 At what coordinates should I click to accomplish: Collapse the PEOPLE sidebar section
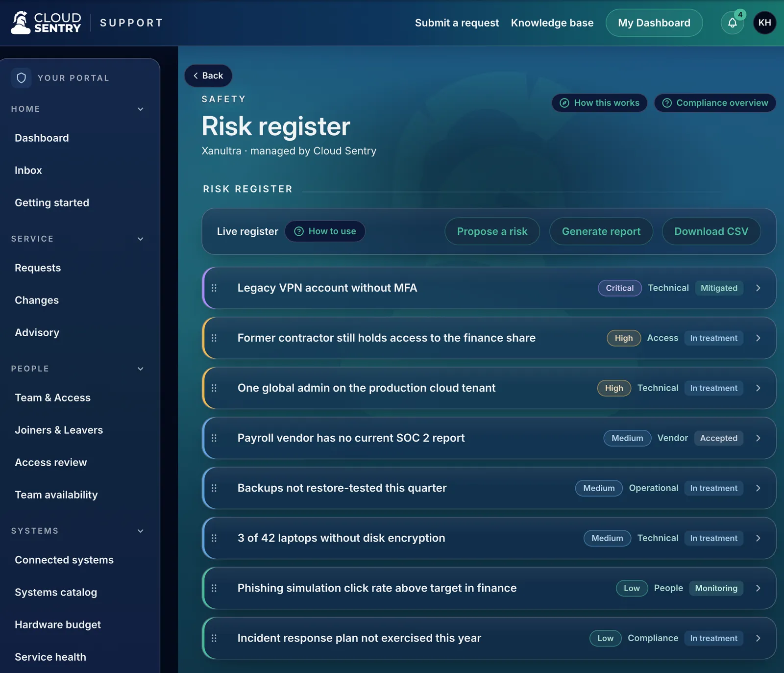[x=141, y=369]
